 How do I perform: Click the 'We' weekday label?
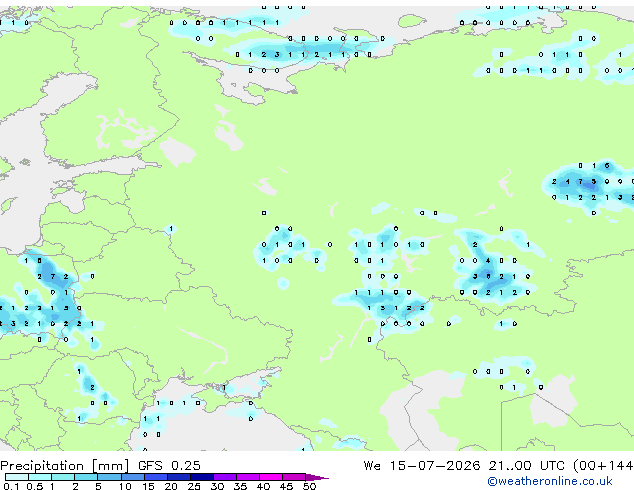(x=372, y=466)
